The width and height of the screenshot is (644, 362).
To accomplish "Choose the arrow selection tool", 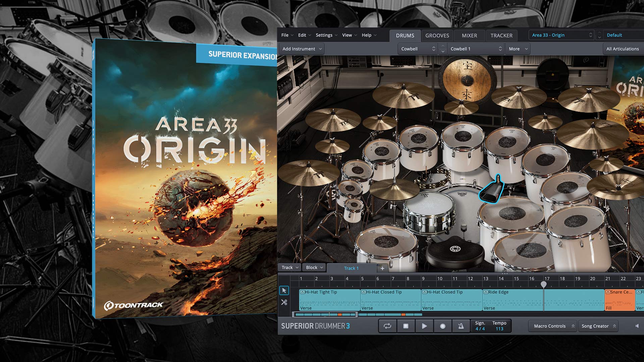I will (284, 290).
